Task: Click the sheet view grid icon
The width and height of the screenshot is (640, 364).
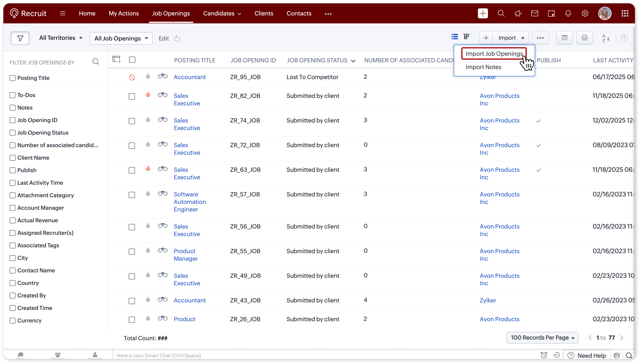Action: tap(564, 38)
